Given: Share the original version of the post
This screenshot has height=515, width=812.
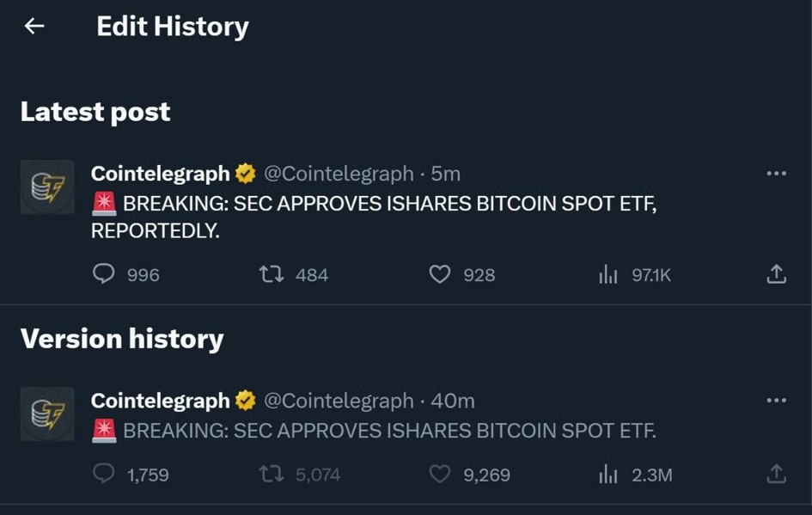Looking at the screenshot, I should tap(776, 474).
